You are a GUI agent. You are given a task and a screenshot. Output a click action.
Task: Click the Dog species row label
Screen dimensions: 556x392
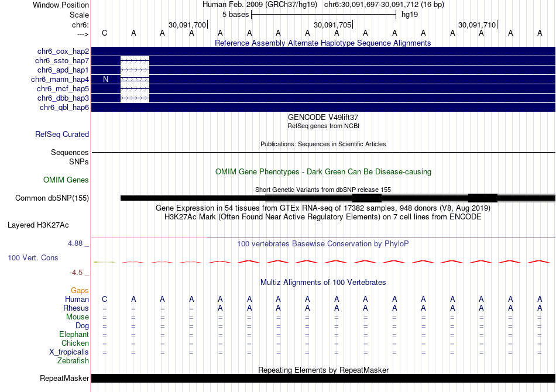[x=82, y=325]
